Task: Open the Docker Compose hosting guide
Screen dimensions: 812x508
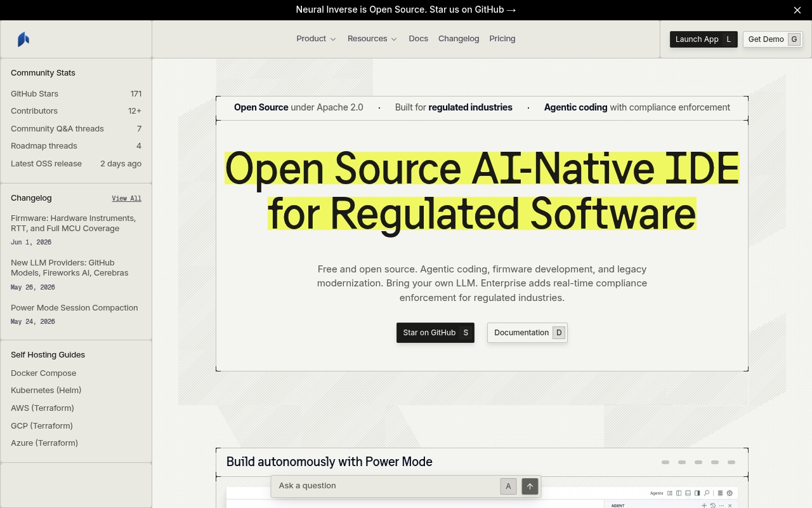Action: coord(43,373)
